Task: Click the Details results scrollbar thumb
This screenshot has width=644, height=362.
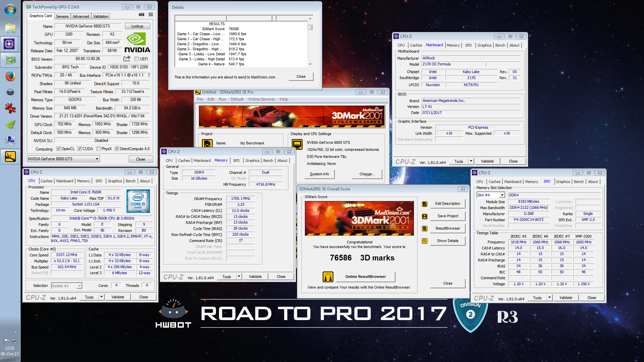Action: click(x=310, y=27)
